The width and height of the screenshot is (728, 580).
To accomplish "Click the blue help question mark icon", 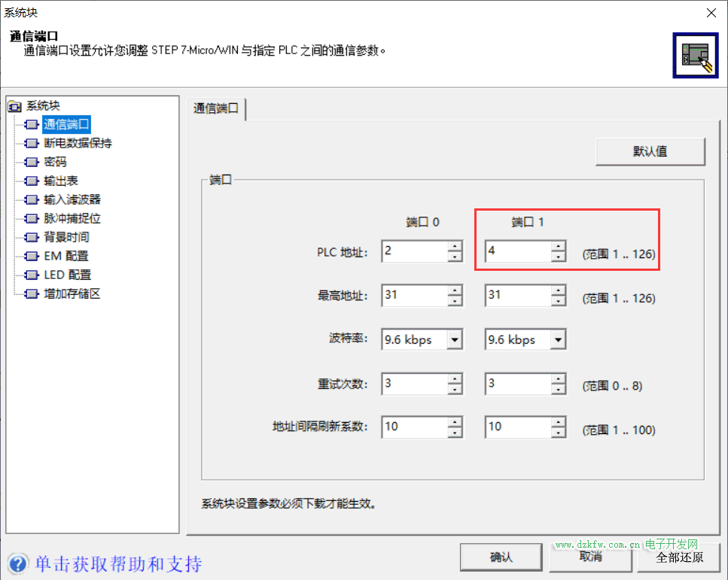I will [18, 563].
